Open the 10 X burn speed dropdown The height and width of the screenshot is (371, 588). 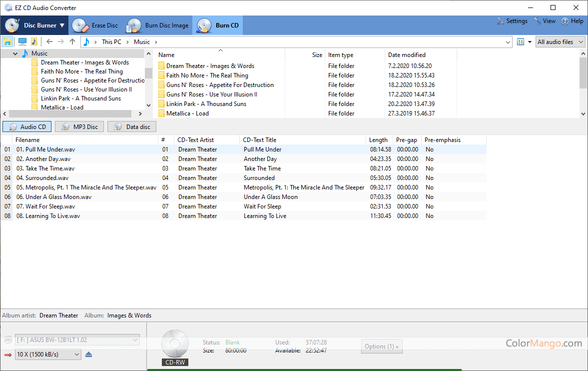click(48, 354)
